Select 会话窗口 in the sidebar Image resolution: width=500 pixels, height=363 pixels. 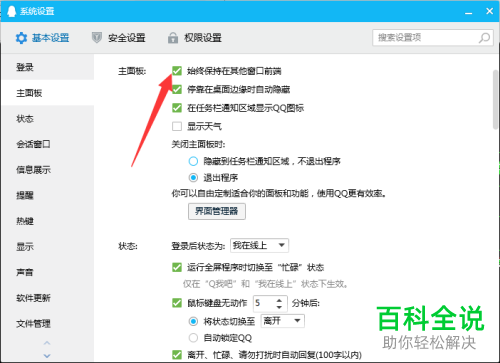[48, 144]
